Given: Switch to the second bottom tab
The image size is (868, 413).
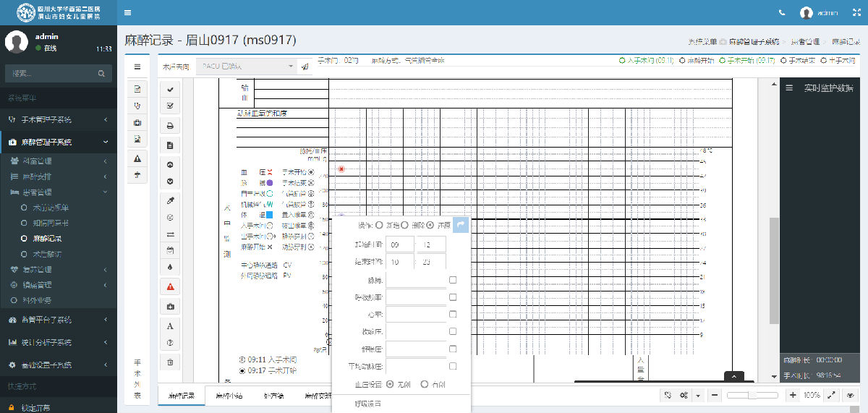Looking at the screenshot, I should coord(229,396).
